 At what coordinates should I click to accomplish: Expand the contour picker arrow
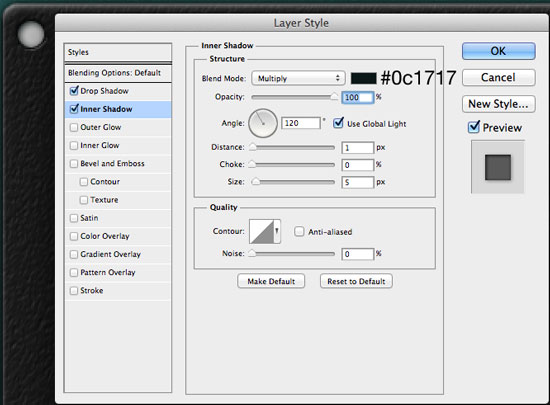click(277, 231)
